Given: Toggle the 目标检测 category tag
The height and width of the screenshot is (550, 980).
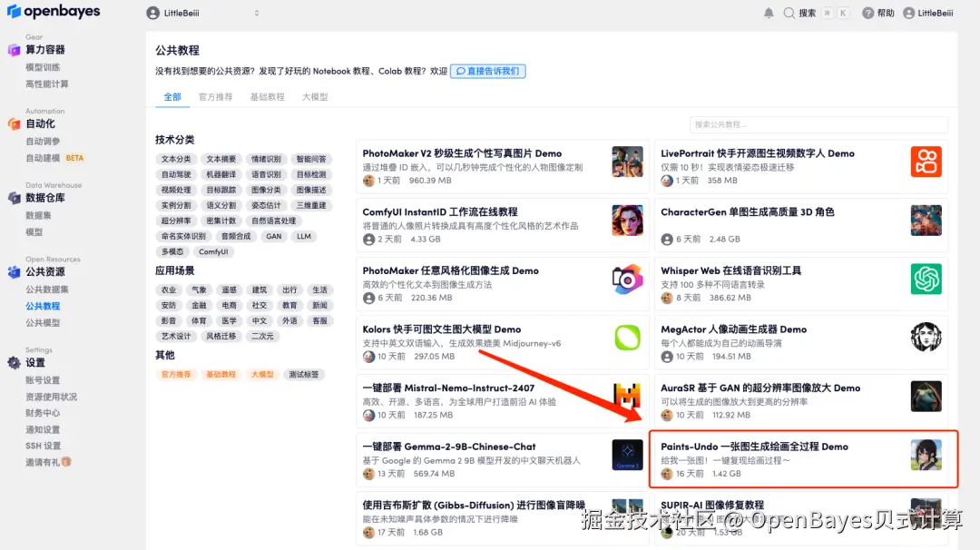Looking at the screenshot, I should (311, 174).
